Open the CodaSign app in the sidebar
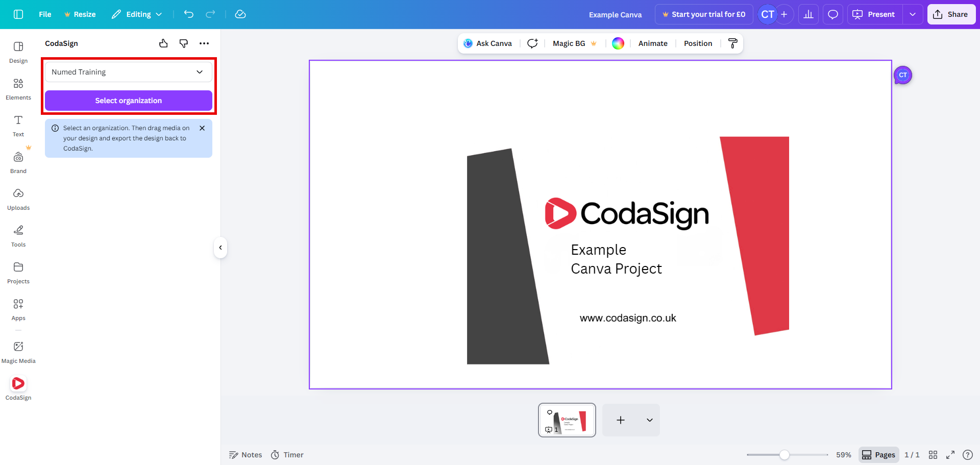Image resolution: width=980 pixels, height=465 pixels. coord(18,388)
